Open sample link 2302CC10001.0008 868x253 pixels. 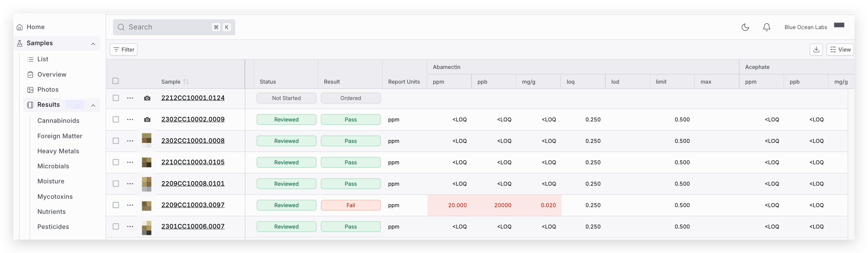tap(193, 141)
